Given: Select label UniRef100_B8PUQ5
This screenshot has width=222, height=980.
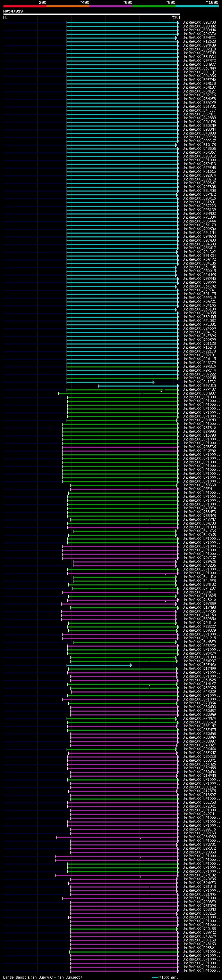Looking at the screenshot, I should pos(199,317).
